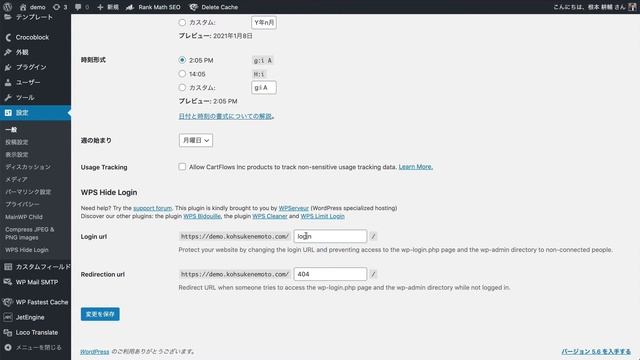640x360 pixels.
Task: Click custom time format text field
Action: 264,87
